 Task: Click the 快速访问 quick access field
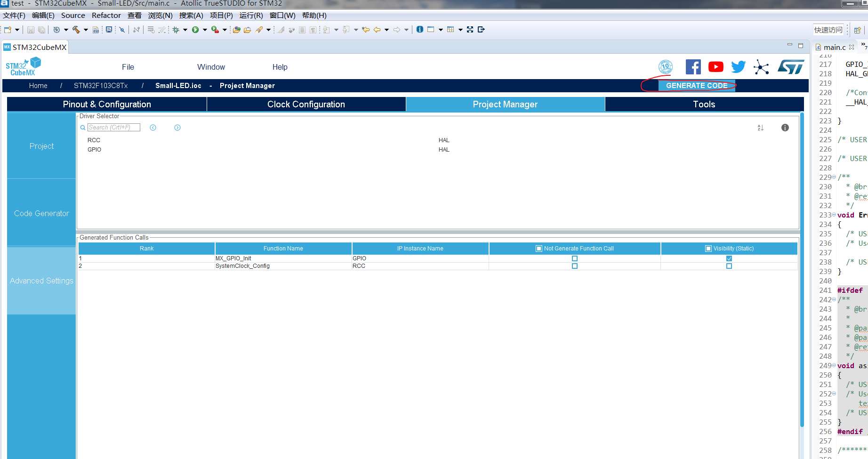tap(828, 30)
